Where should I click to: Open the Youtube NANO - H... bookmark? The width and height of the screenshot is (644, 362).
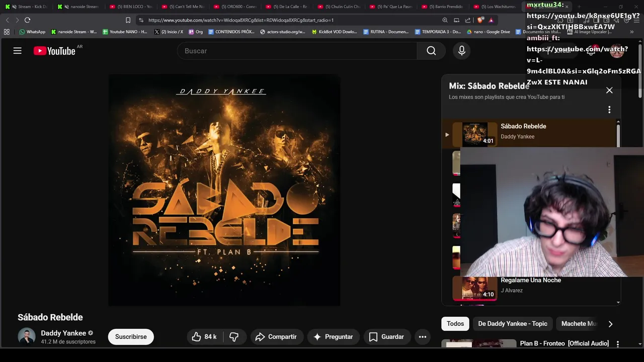(125, 32)
